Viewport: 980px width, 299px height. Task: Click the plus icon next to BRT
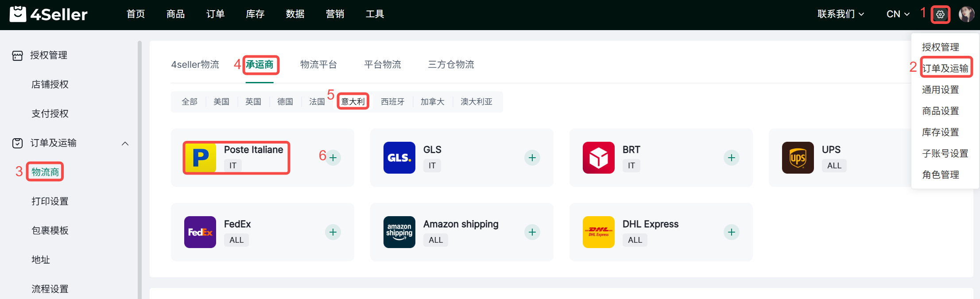(731, 158)
